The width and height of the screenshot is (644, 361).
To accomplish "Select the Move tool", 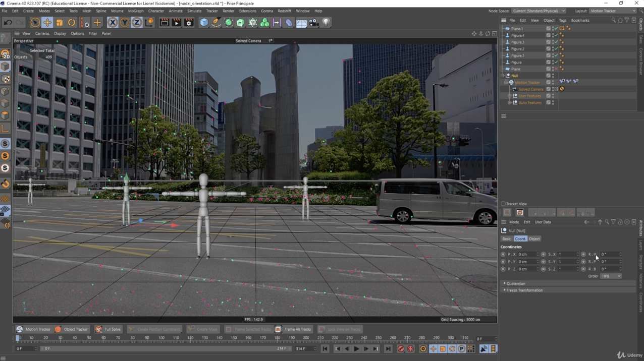I will pos(47,22).
